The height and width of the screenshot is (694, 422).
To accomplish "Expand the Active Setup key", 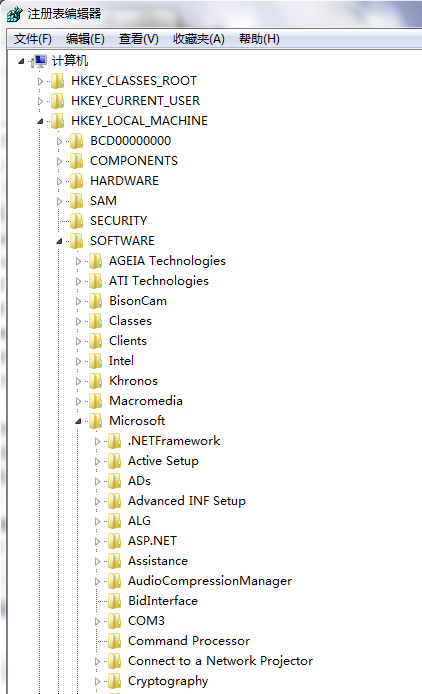I will pyautogui.click(x=97, y=461).
